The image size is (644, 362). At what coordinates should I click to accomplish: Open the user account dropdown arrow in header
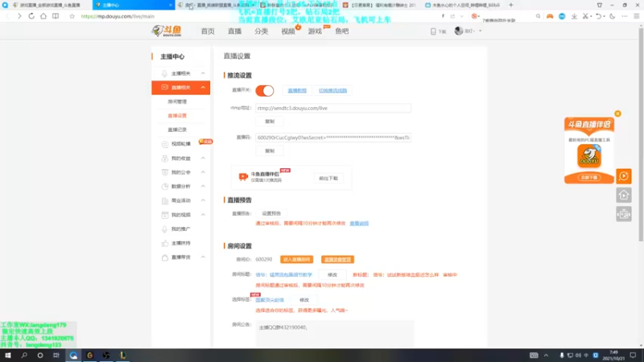click(x=480, y=31)
